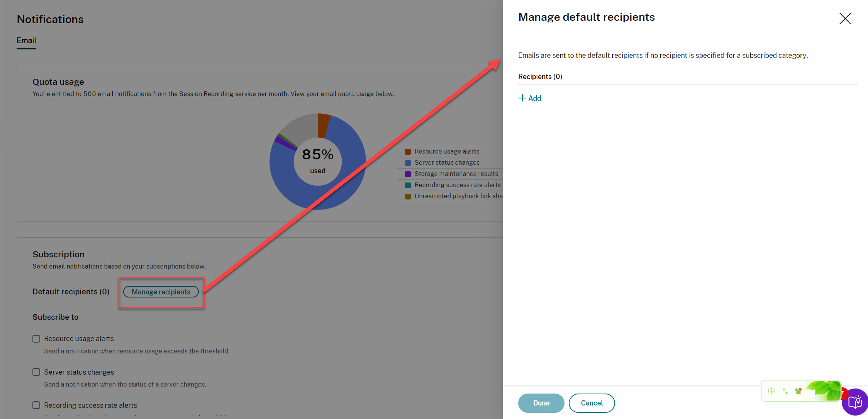
Task: Enable the Resource usage alerts checkbox
Action: tap(36, 339)
